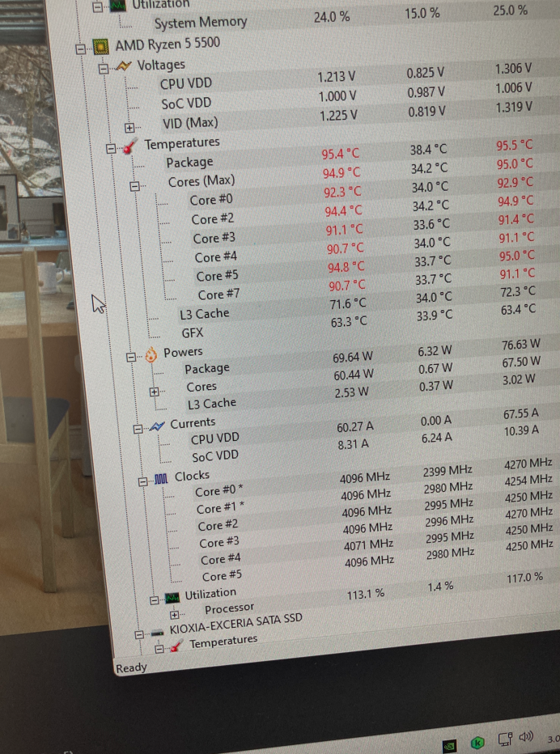Screen dimensions: 560x754
Task: Collapse the KIOXIA-EXCERIA SATA SSD node
Action: [139, 635]
